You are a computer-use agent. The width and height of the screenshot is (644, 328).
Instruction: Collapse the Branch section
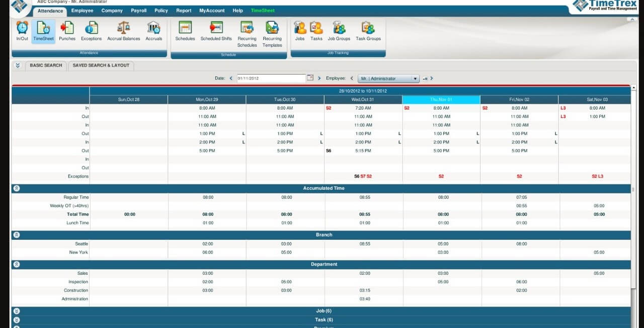point(17,235)
